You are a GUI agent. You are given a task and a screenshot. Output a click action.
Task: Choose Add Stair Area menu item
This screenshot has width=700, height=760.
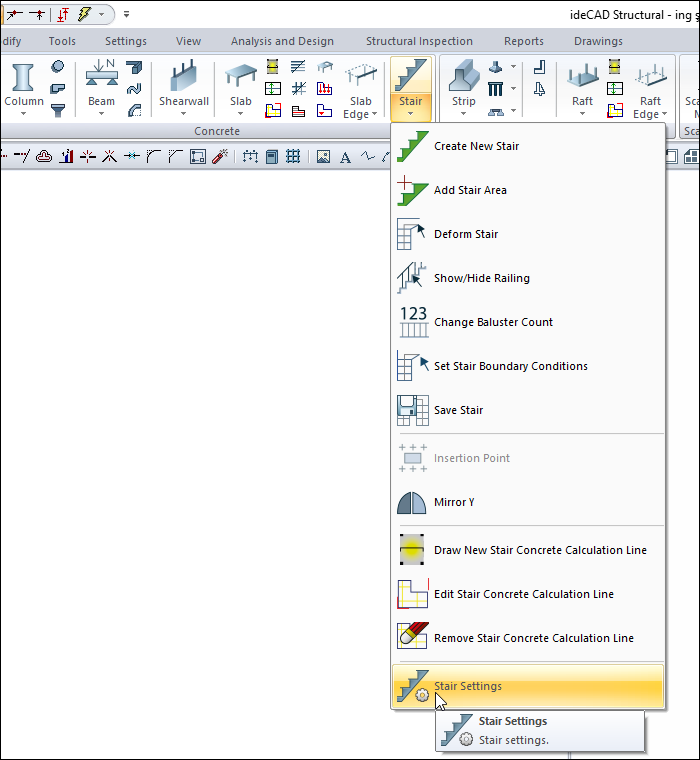click(x=527, y=190)
